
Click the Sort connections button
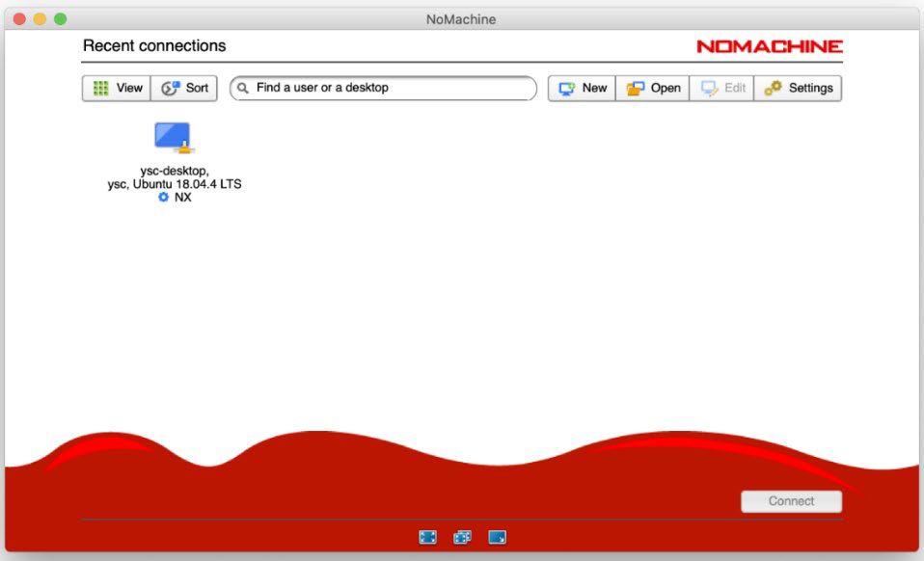pyautogui.click(x=184, y=89)
